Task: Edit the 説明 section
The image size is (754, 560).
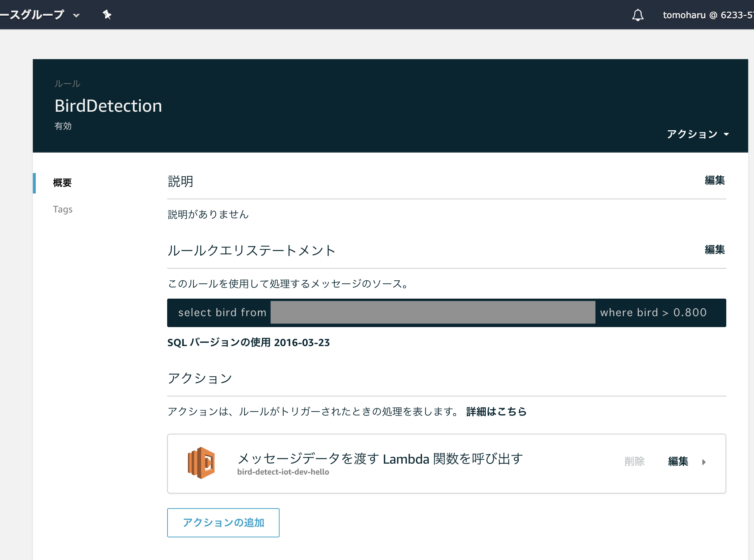Action: pyautogui.click(x=715, y=180)
